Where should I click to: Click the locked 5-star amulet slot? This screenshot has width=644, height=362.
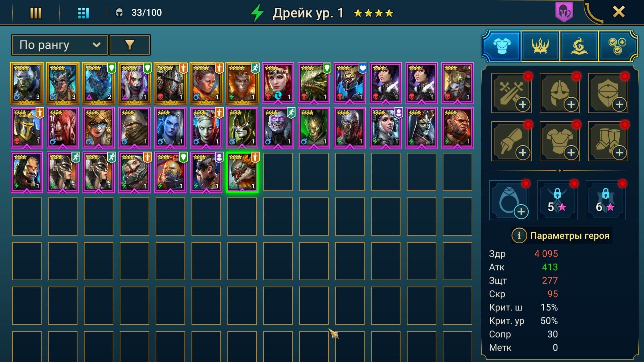557,200
